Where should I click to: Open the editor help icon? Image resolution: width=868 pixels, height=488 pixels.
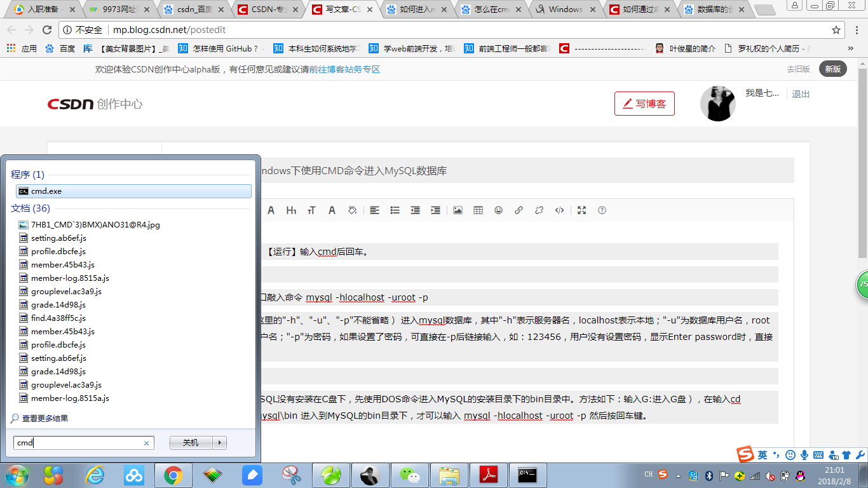602,210
